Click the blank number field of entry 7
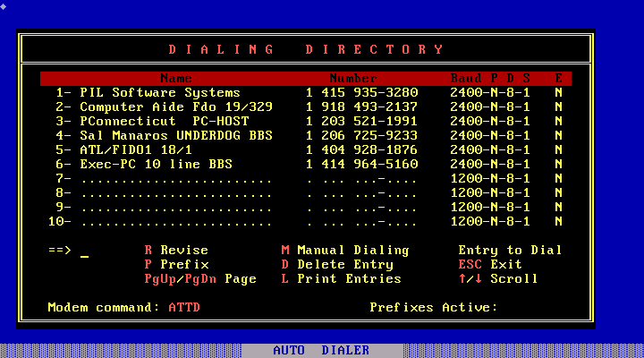Viewport: 644px width, 358px height. (362, 179)
